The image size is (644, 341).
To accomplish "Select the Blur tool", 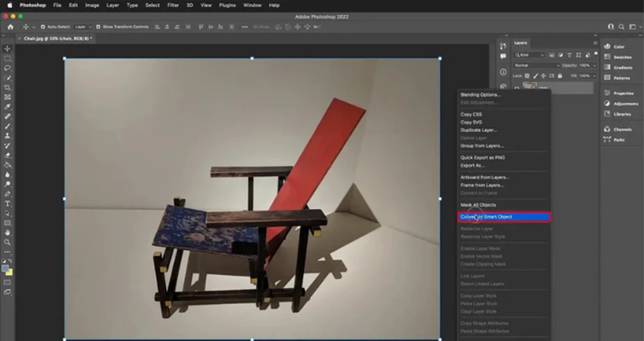I will pyautogui.click(x=8, y=174).
